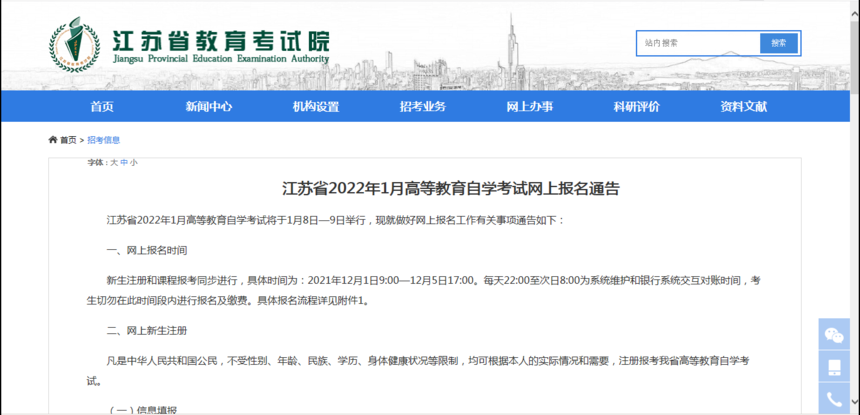Open the 新闻中心 navigation menu
The width and height of the screenshot is (860, 415).
click(x=208, y=106)
